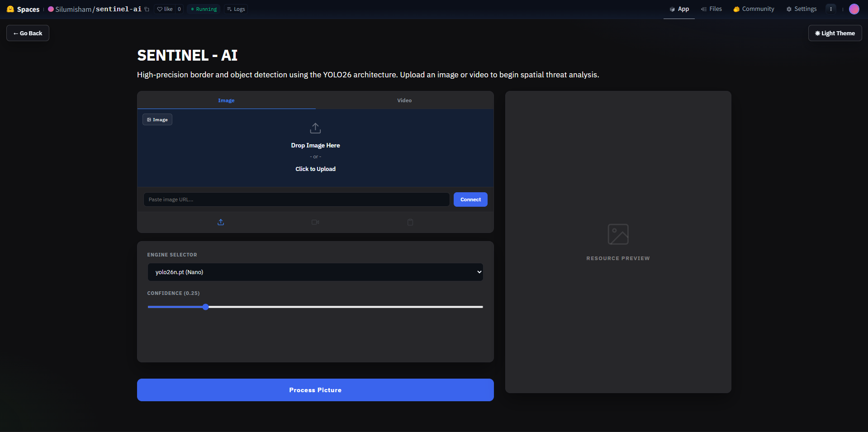Open the Settings tab
The height and width of the screenshot is (432, 868).
pyautogui.click(x=802, y=9)
